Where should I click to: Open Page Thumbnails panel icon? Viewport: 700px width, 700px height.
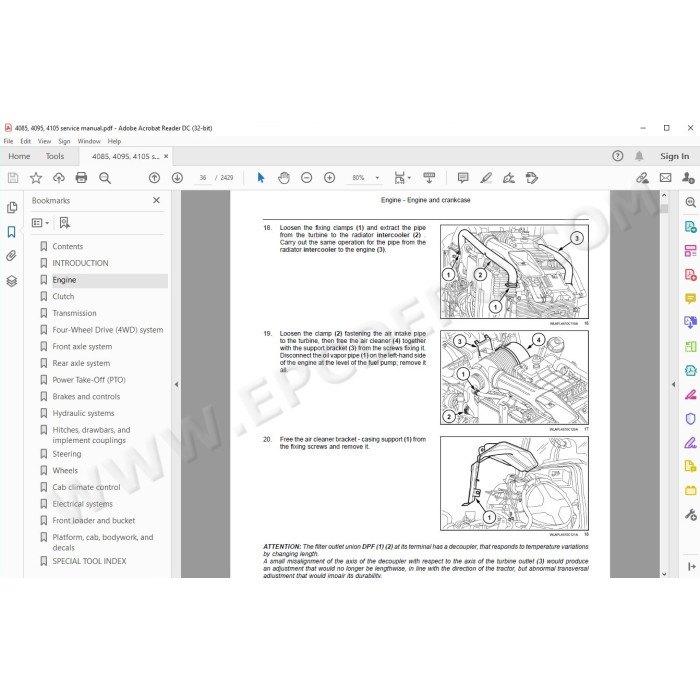(x=12, y=207)
